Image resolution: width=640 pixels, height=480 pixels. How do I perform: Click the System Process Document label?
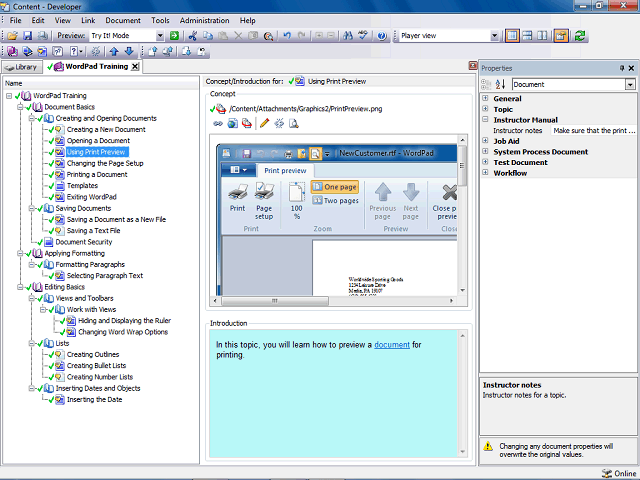pyautogui.click(x=540, y=152)
